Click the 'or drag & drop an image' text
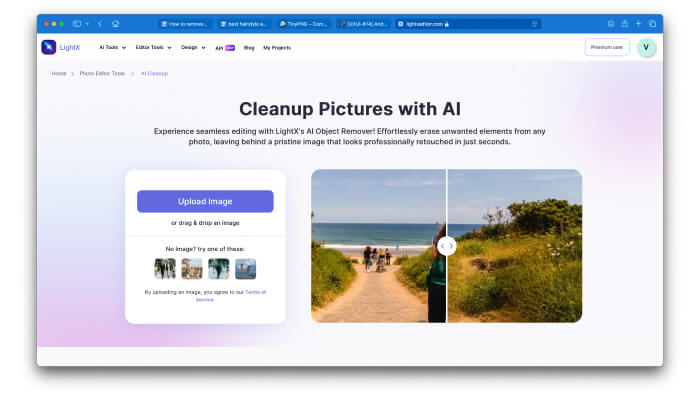Image resolution: width=700 pixels, height=393 pixels. (x=205, y=223)
